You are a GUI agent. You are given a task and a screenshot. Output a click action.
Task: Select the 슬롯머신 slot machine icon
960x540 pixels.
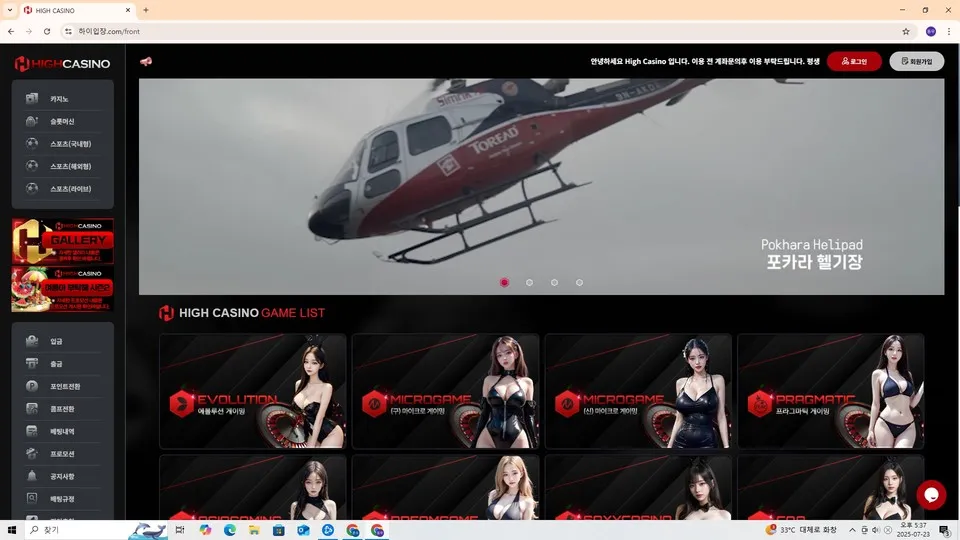pos(32,121)
